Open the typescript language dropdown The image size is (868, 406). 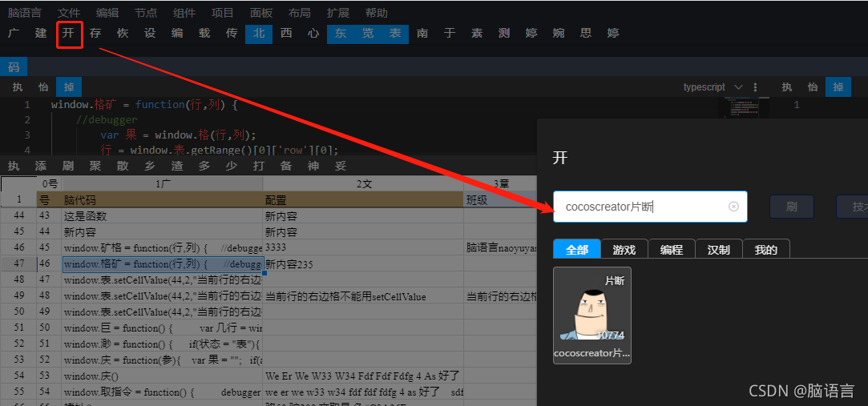pyautogui.click(x=713, y=87)
